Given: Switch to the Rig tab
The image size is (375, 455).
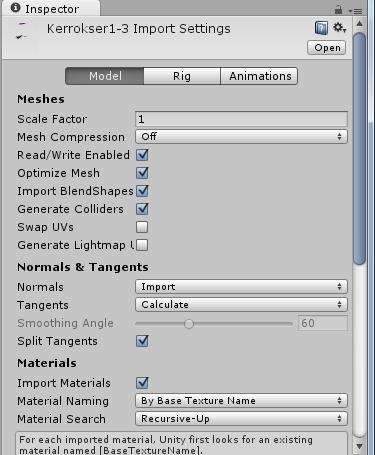Looking at the screenshot, I should coord(182,76).
